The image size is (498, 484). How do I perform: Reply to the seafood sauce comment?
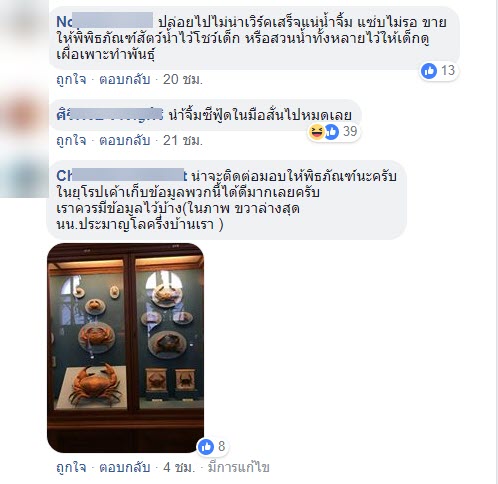tap(125, 140)
